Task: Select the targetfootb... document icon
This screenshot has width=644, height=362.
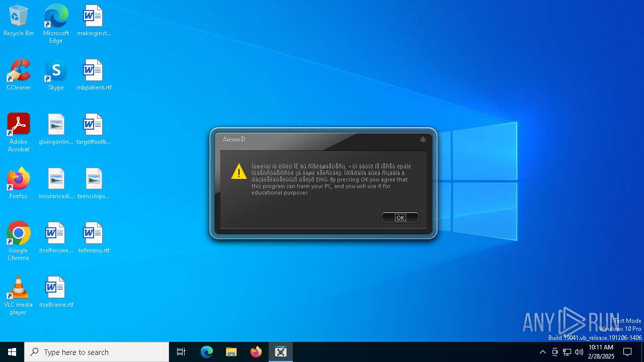Action: [94, 130]
